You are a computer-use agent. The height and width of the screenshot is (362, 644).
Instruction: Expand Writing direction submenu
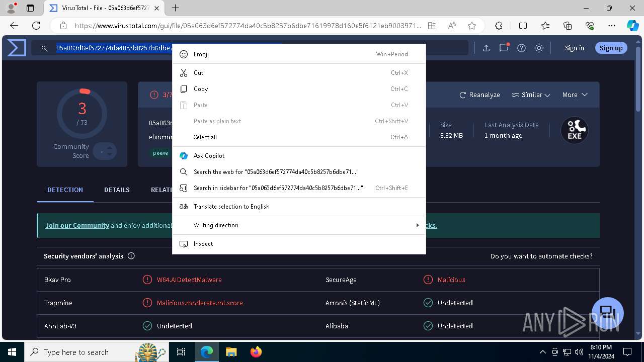299,225
